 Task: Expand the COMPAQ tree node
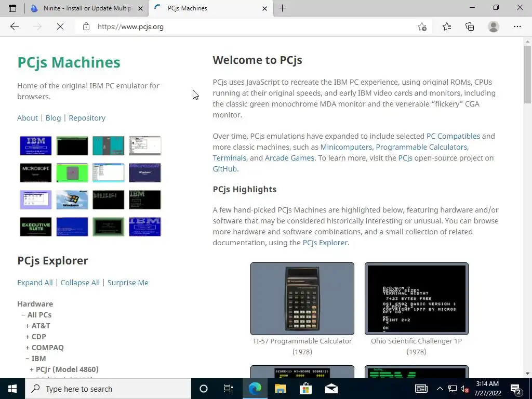click(x=45, y=348)
